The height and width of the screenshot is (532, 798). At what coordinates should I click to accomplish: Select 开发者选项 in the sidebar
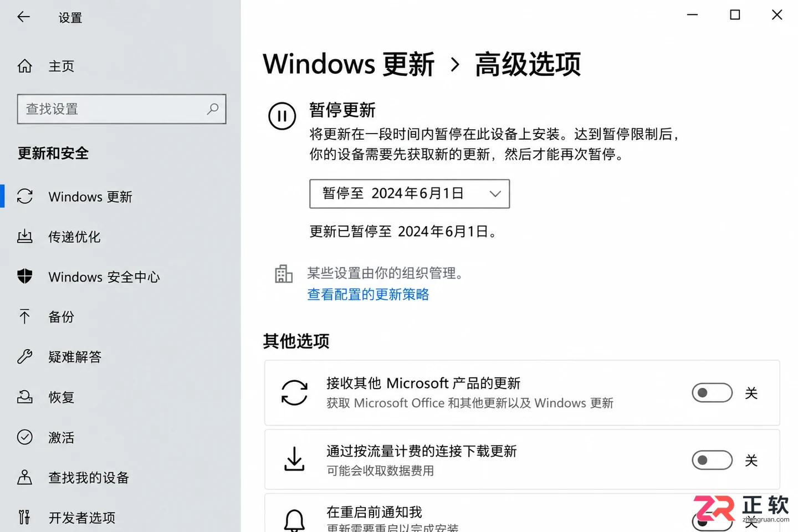click(x=121, y=518)
